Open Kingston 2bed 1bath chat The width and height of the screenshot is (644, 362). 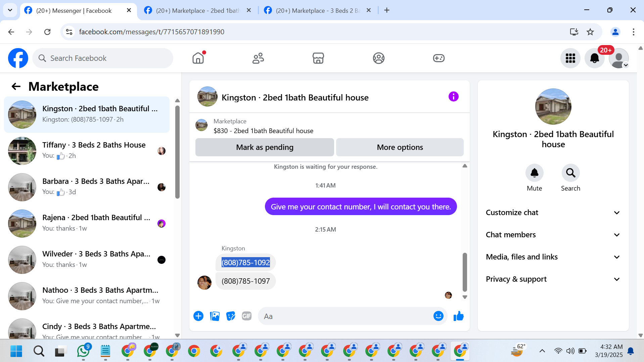point(87,115)
